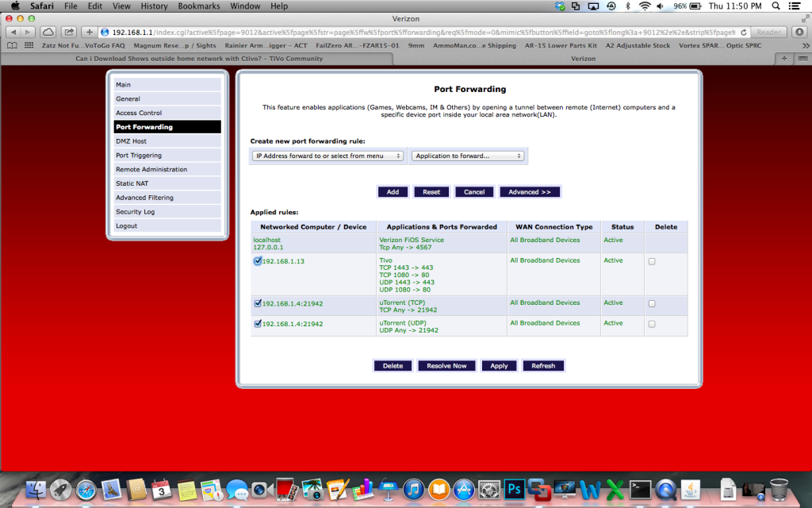Open the AR-15 Lower Parts Kit bookmark
The width and height of the screenshot is (812, 508).
click(561, 45)
